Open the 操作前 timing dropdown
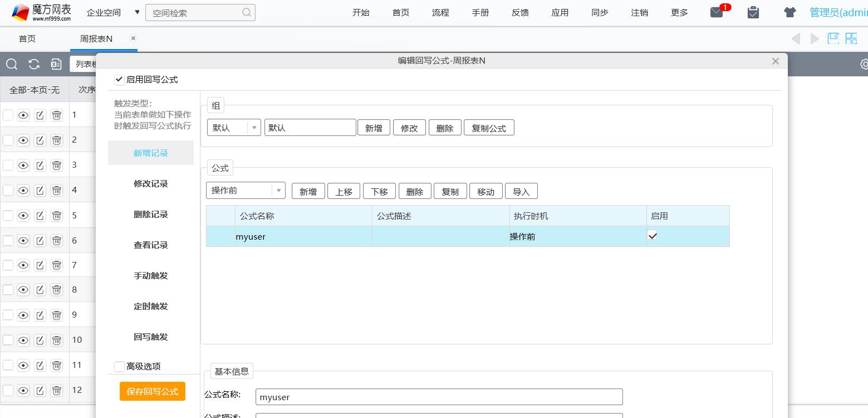The image size is (868, 418). 246,191
